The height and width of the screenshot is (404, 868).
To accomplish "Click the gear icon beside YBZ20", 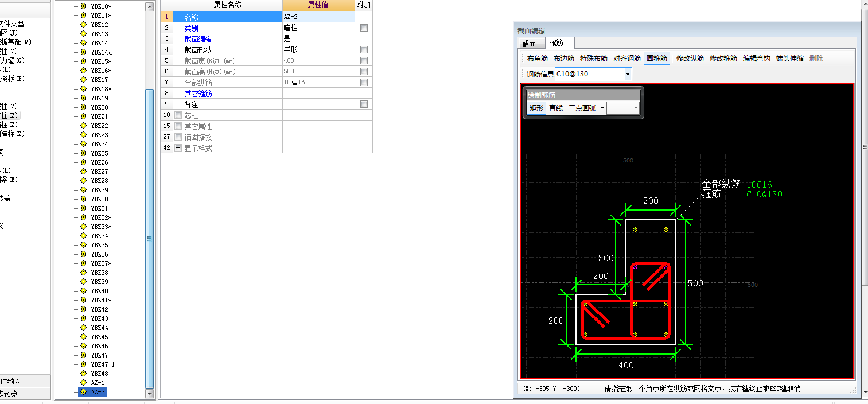I will (83, 107).
